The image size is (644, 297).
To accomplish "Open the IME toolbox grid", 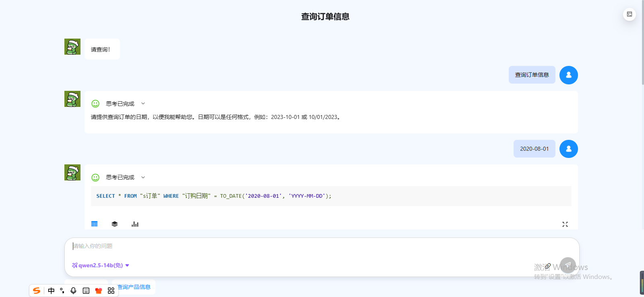I will pyautogui.click(x=111, y=291).
